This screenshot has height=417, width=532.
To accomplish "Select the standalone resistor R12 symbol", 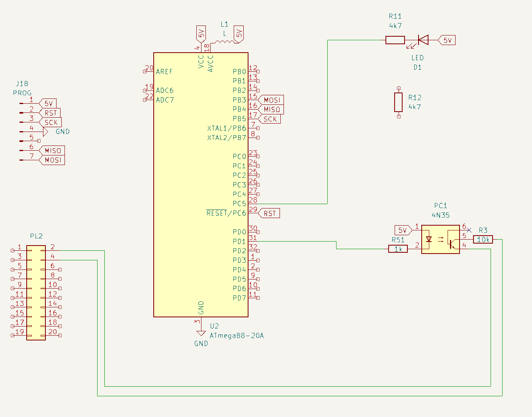I will pyautogui.click(x=399, y=102).
